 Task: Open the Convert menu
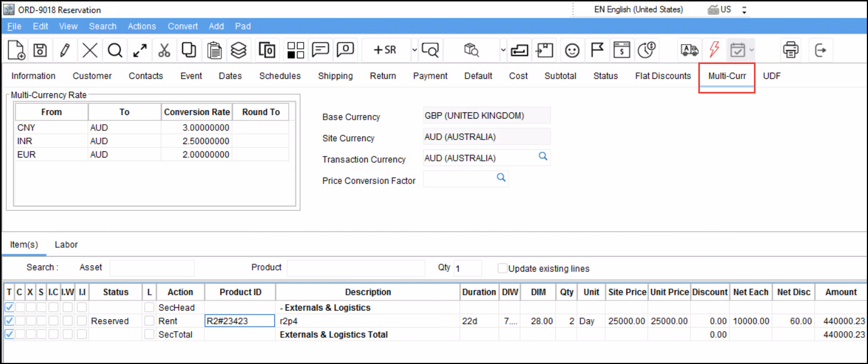pos(183,26)
